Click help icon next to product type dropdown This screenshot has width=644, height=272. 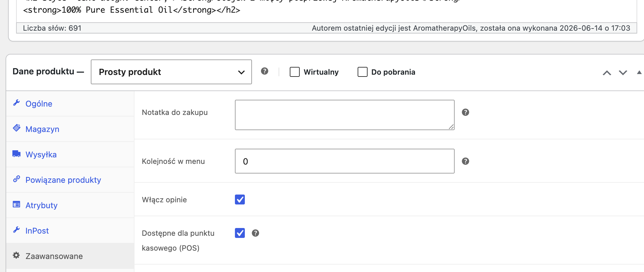click(264, 71)
